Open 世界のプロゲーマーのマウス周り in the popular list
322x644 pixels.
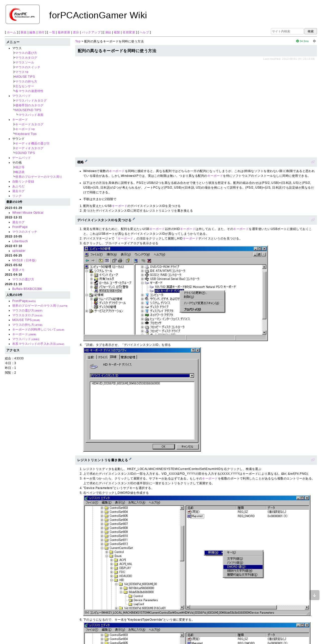pos(35,306)
